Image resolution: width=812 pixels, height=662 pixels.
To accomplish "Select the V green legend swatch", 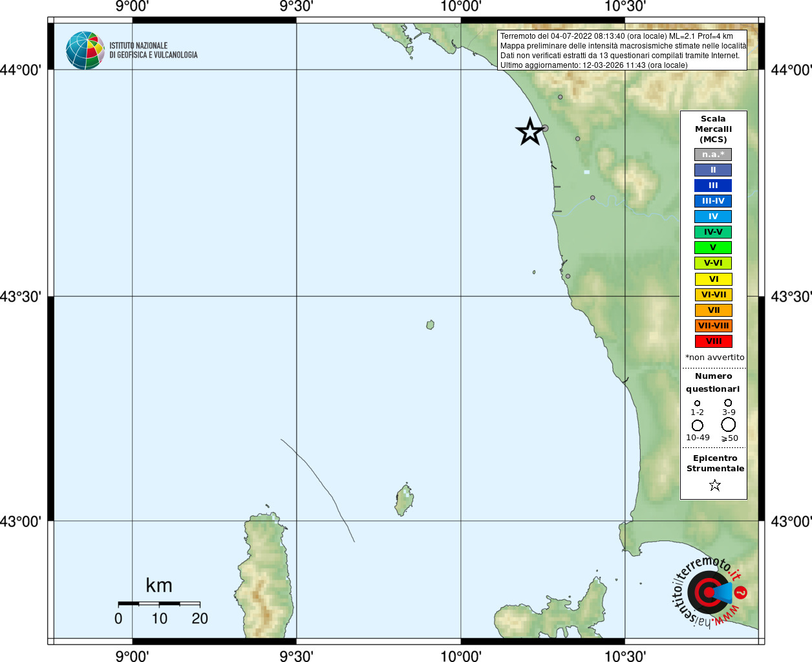I will click(x=713, y=248).
